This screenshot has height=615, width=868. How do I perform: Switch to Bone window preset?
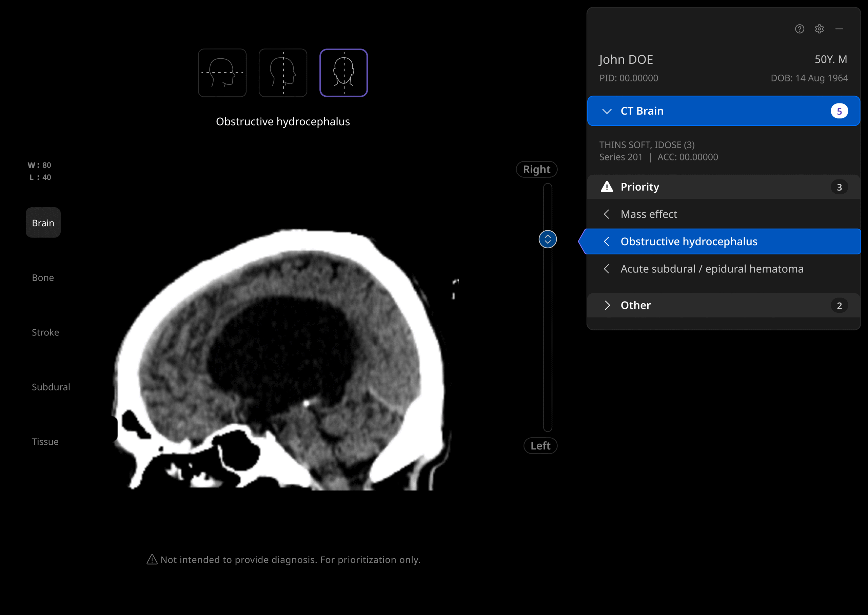pos(43,277)
